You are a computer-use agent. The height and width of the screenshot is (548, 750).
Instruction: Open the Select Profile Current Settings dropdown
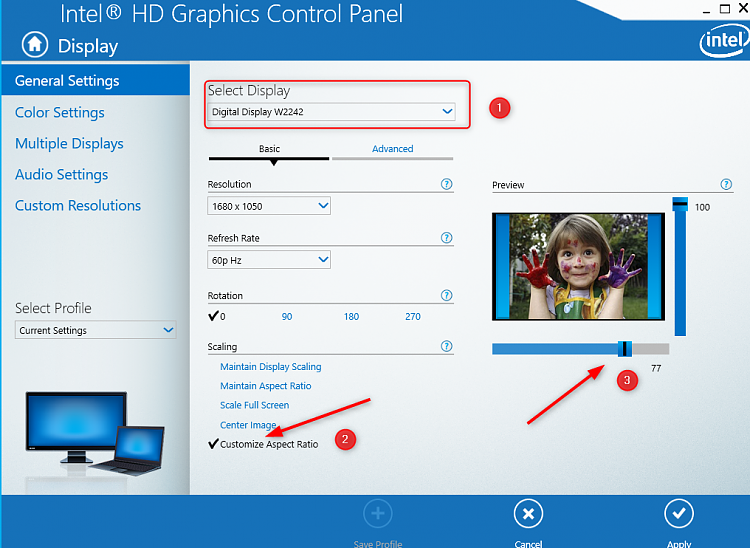(96, 330)
